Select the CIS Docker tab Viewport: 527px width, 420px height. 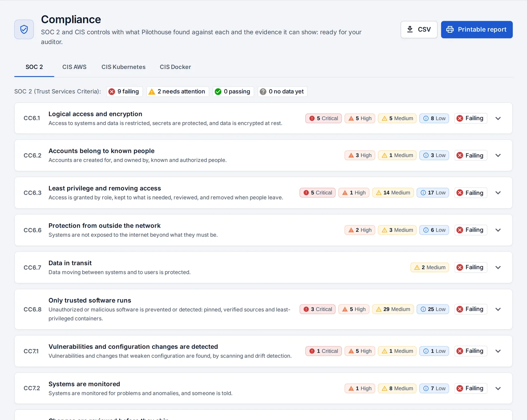[x=175, y=67]
